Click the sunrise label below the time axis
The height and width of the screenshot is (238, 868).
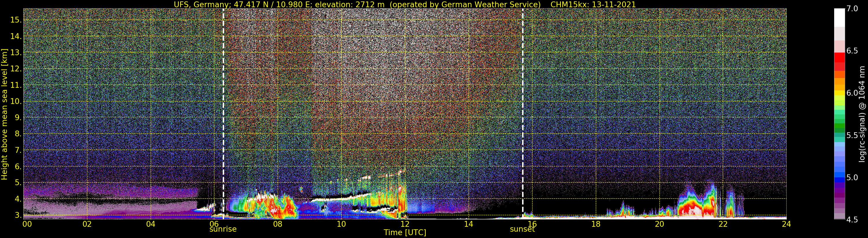click(x=223, y=229)
